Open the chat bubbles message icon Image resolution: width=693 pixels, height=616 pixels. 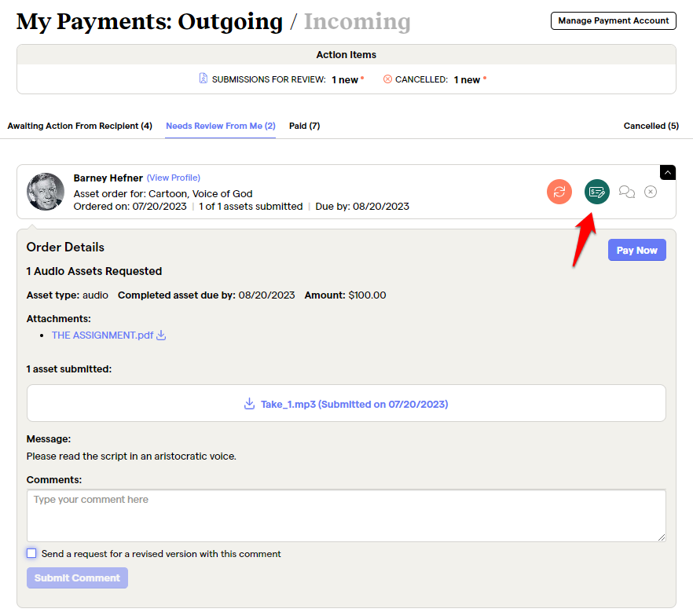(627, 192)
